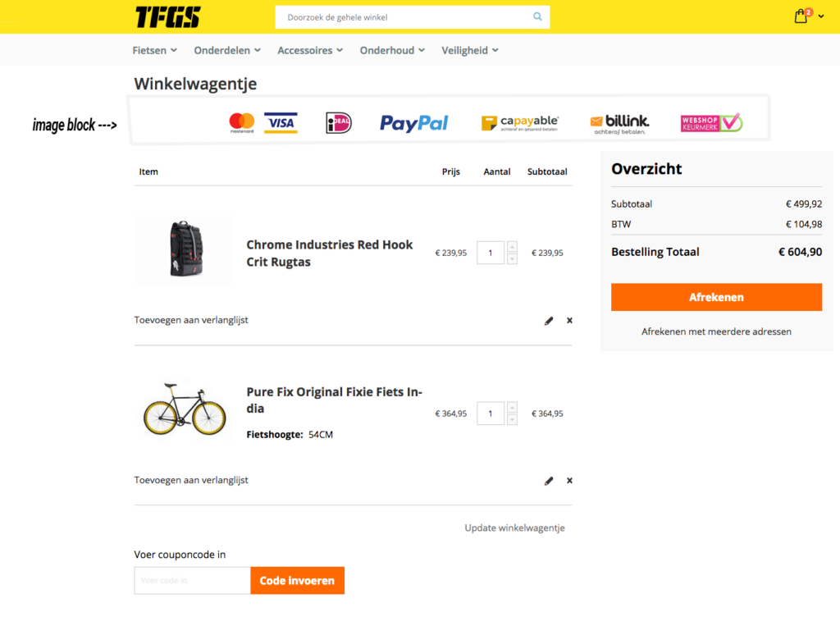Edit the Chrome Industries backpack item
Viewport: 840px width, 617px height.
[549, 321]
